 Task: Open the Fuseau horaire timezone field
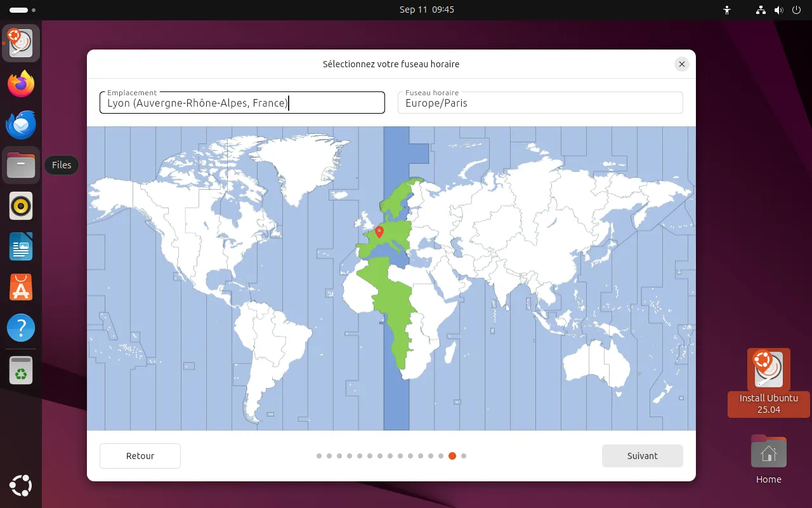pos(540,103)
